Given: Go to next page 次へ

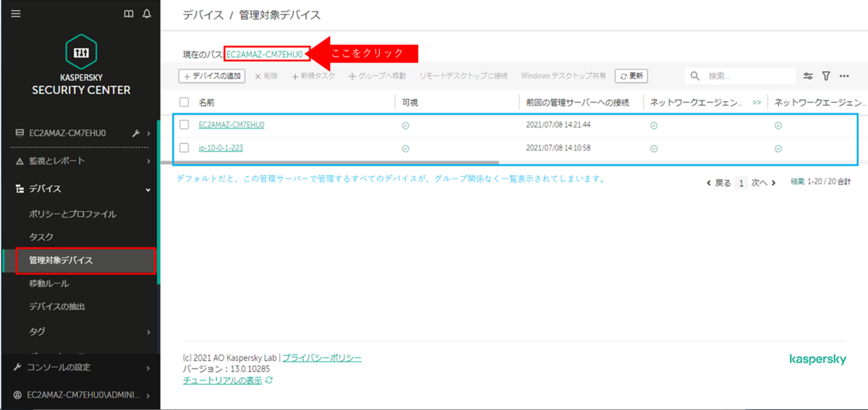Looking at the screenshot, I should (764, 183).
